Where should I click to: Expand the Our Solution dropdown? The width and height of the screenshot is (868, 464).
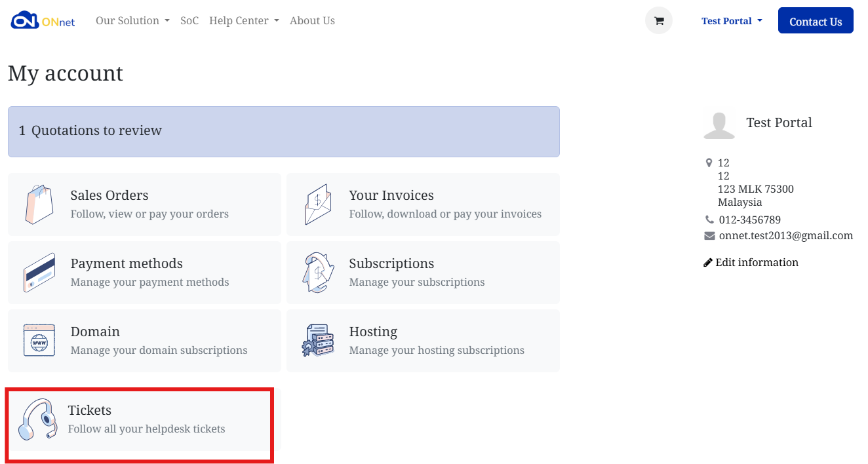pos(132,21)
